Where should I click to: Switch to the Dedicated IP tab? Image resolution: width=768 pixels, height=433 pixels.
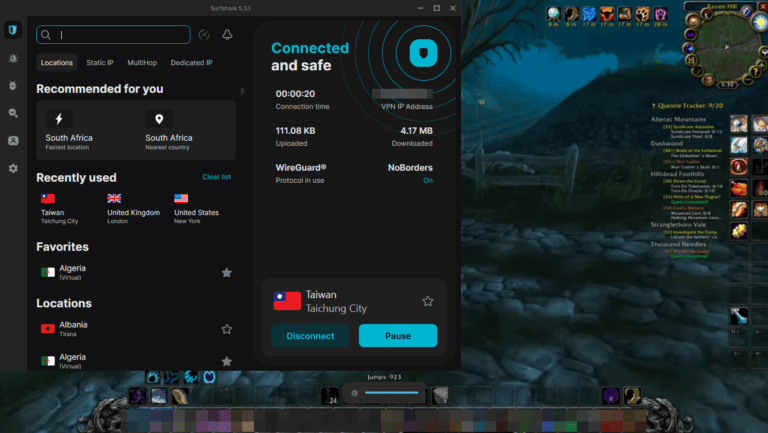point(192,63)
